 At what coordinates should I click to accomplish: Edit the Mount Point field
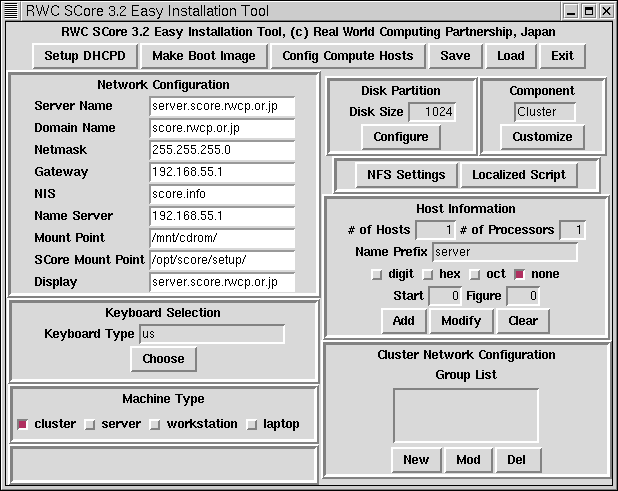(222, 238)
